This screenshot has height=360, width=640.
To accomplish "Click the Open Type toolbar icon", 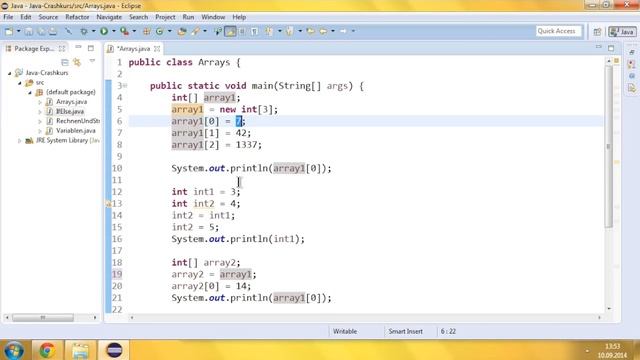I will point(182,31).
